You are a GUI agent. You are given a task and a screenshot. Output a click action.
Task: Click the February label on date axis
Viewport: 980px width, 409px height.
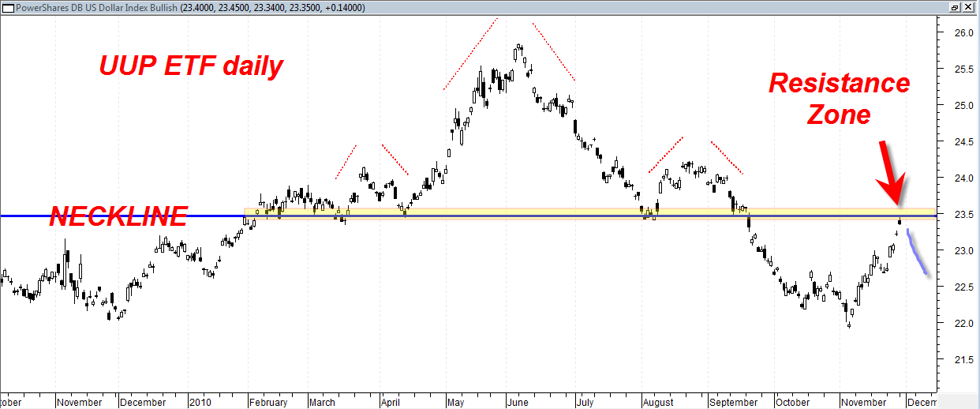point(269,401)
